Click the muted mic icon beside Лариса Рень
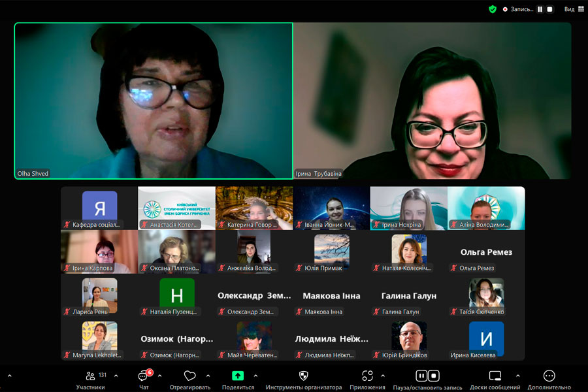 pos(67,312)
